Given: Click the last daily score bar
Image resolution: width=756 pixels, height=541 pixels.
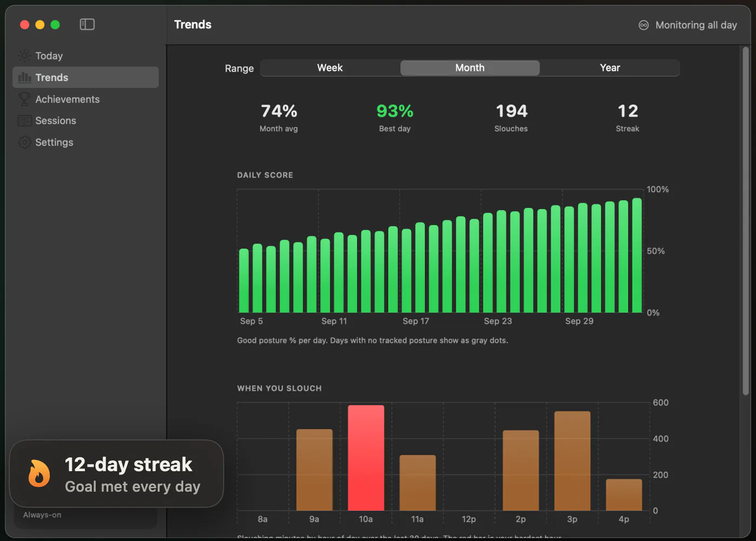Looking at the screenshot, I should click(637, 255).
